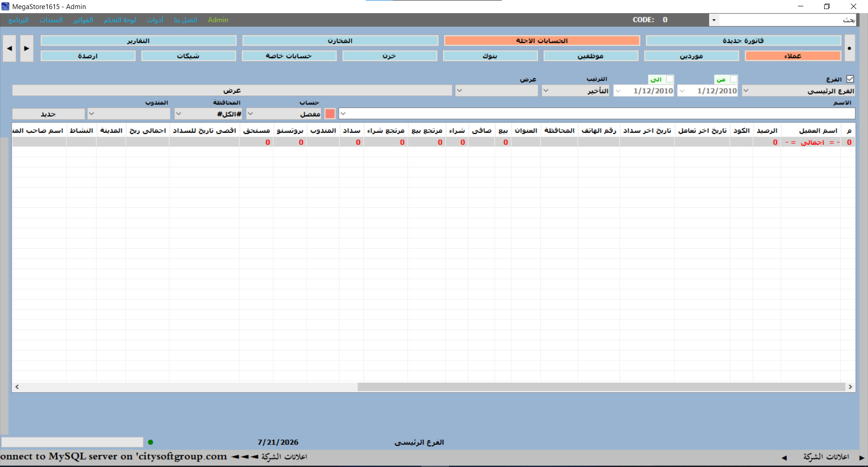868x467 pixels.
Task: Open the من date picker dropdown
Action: click(x=682, y=91)
